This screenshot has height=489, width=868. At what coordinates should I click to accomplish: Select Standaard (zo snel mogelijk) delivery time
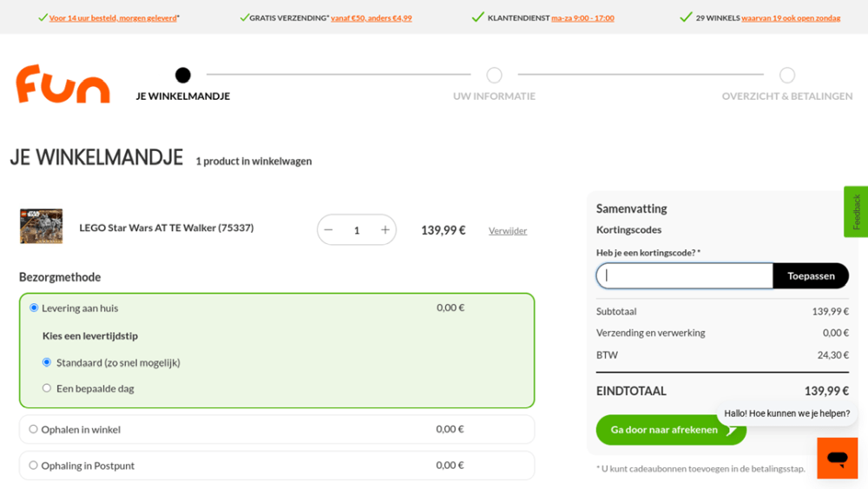pos(47,362)
